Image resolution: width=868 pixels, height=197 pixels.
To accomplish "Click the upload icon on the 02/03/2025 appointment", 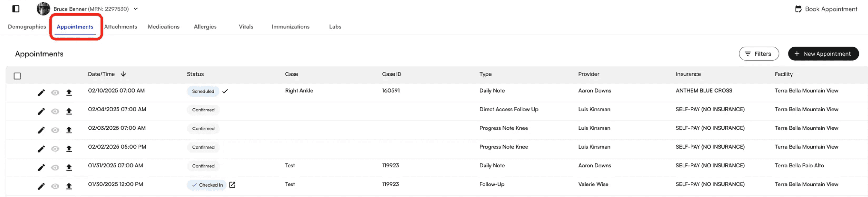I will (69, 129).
